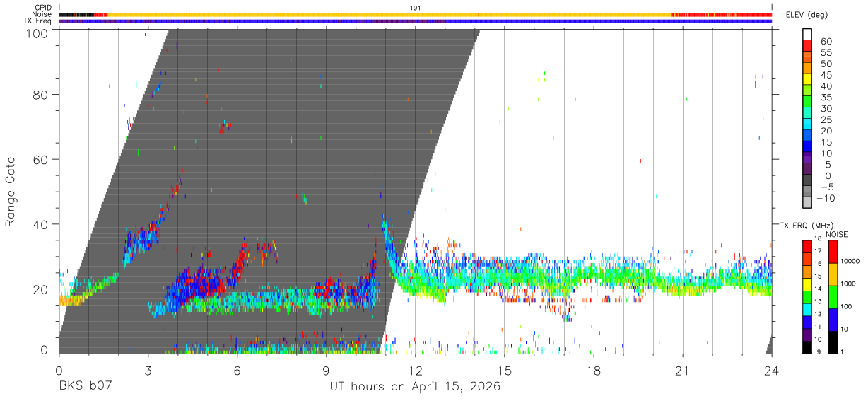Click the '45' label on the elevation scale
This screenshot has height=401, width=868.
tap(826, 75)
